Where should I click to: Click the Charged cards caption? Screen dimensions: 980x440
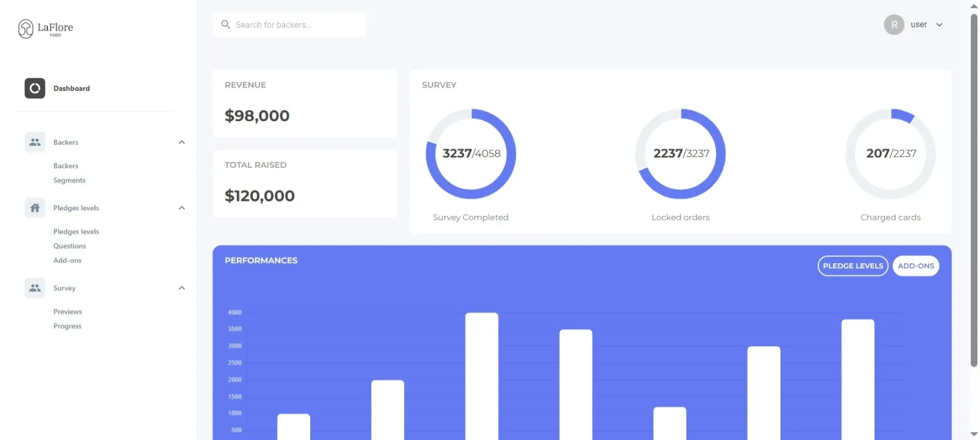click(x=891, y=217)
